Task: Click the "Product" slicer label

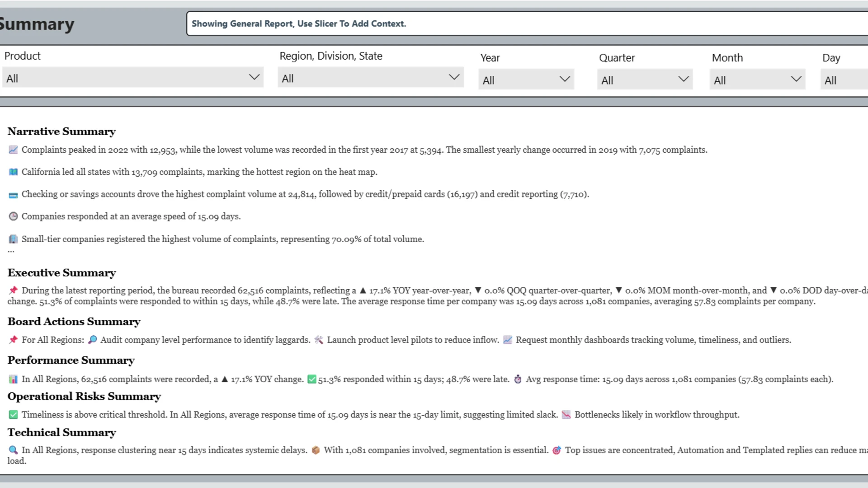Action: coord(23,56)
